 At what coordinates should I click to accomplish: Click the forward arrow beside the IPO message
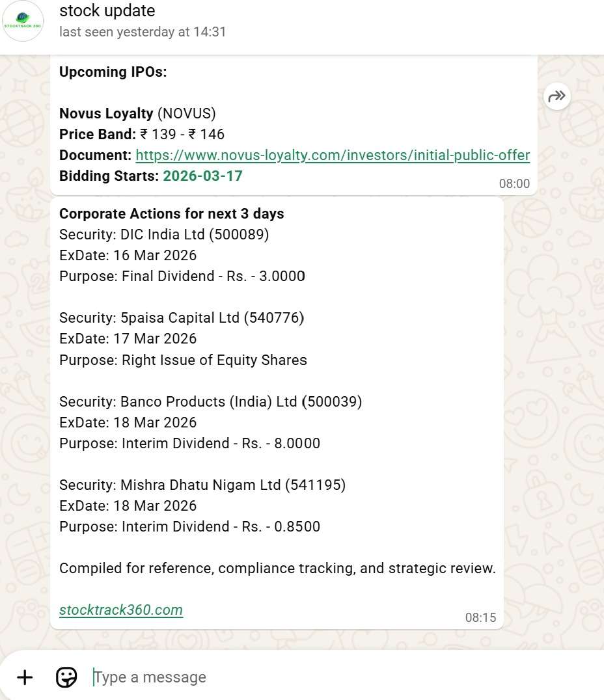click(557, 97)
